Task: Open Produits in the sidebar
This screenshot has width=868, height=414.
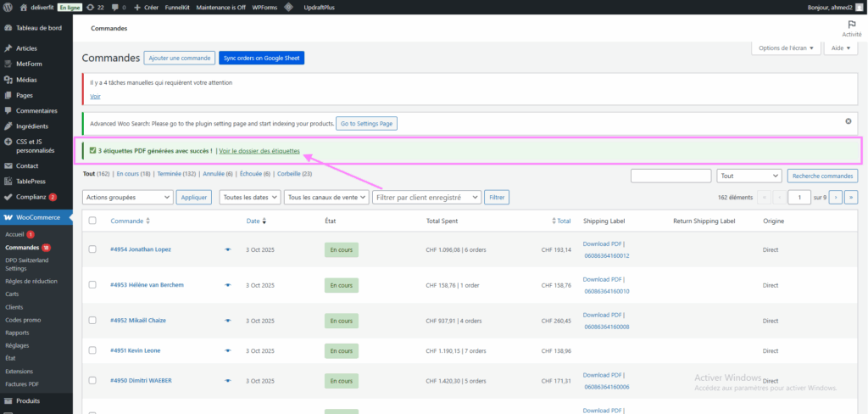Action: click(x=28, y=400)
